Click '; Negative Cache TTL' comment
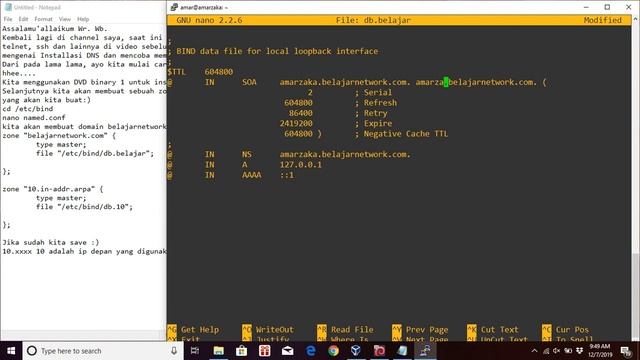 [x=401, y=133]
